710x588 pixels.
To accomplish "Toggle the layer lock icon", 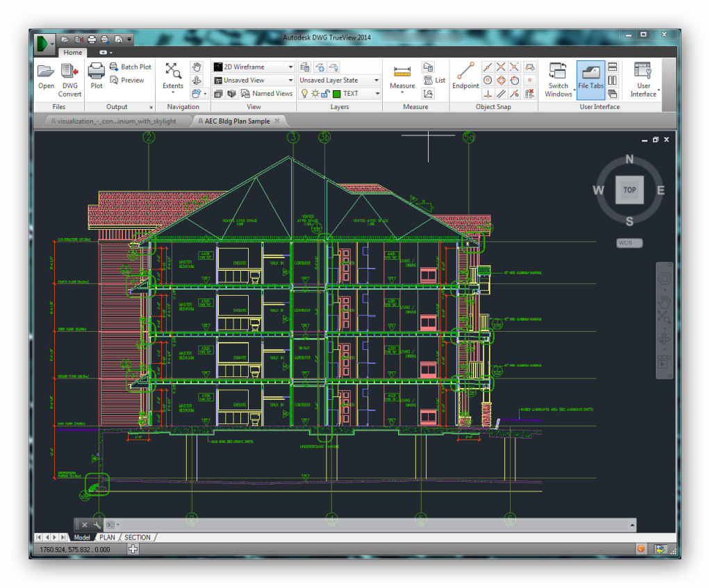I will coord(325,94).
